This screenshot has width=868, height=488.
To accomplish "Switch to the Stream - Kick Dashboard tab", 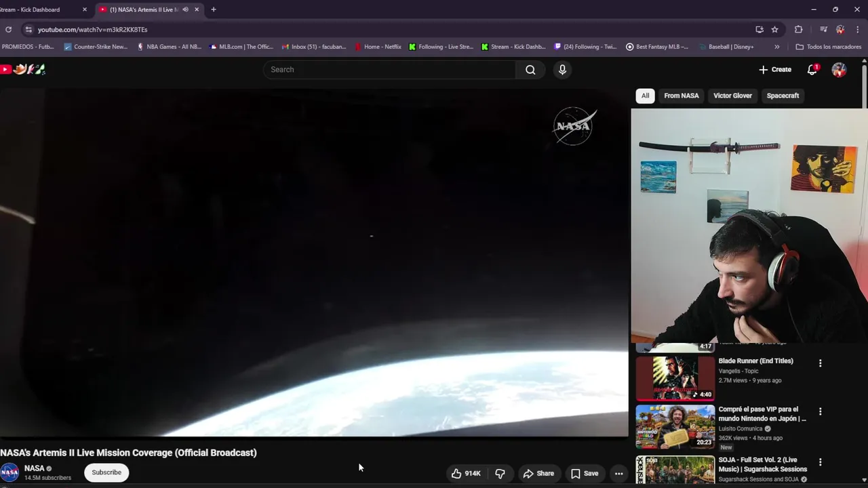I will (x=41, y=9).
